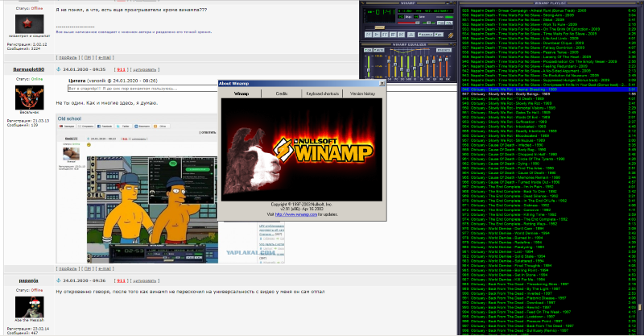This screenshot has width=644, height=336.
Task: Click Winamp song seek bar handle
Action: pos(380,27)
